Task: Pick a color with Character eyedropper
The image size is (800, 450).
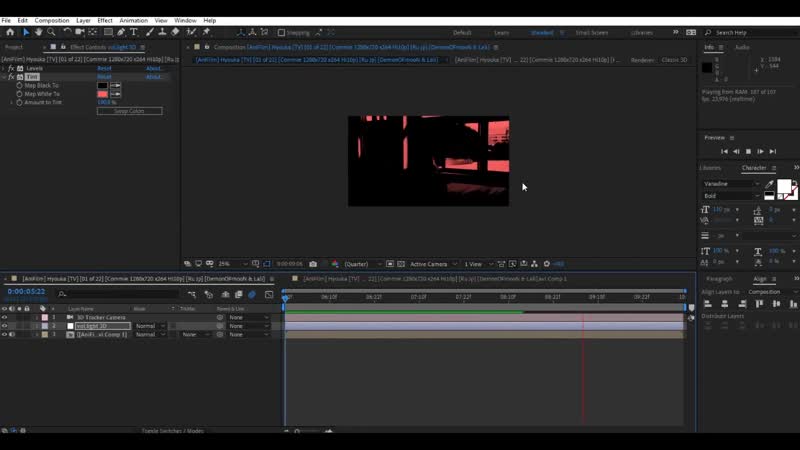Action: (x=769, y=184)
